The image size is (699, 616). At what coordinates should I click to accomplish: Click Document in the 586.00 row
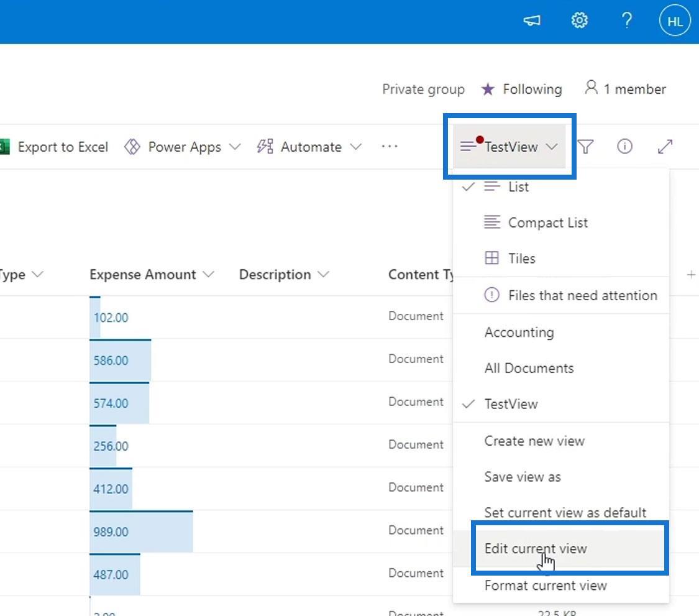[416, 359]
